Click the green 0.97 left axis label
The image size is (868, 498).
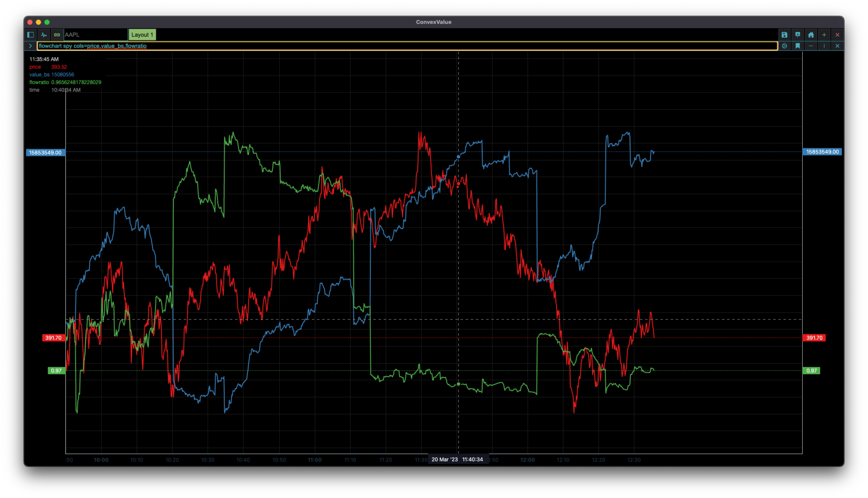coord(56,371)
